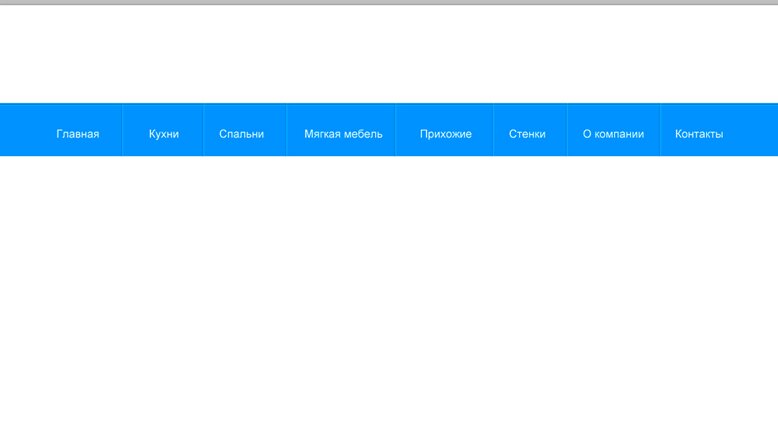Select Спальни in navigation bar

click(x=242, y=134)
